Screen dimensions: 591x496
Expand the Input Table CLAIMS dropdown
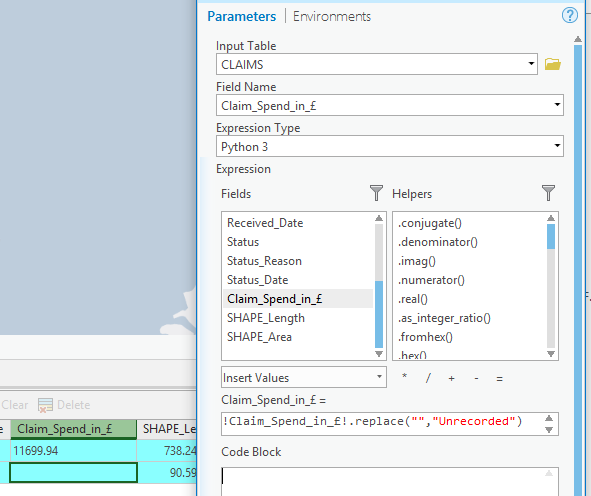(x=531, y=64)
